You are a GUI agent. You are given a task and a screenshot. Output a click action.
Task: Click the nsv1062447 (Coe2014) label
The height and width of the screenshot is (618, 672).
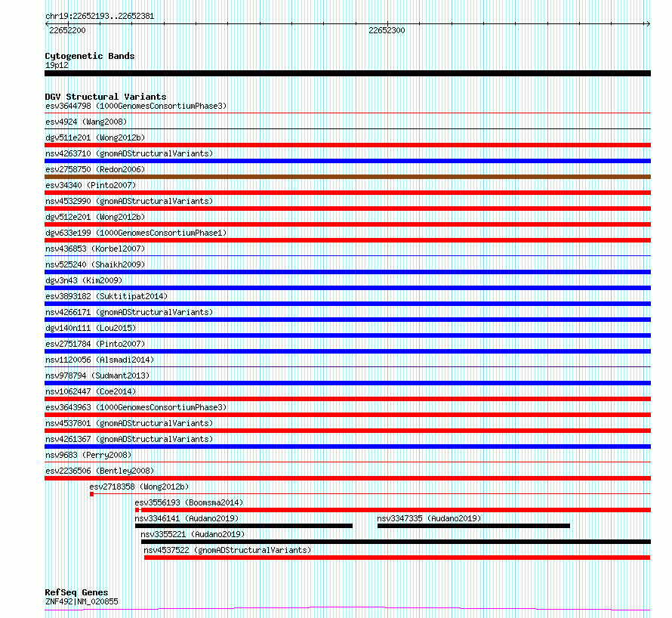(91, 391)
